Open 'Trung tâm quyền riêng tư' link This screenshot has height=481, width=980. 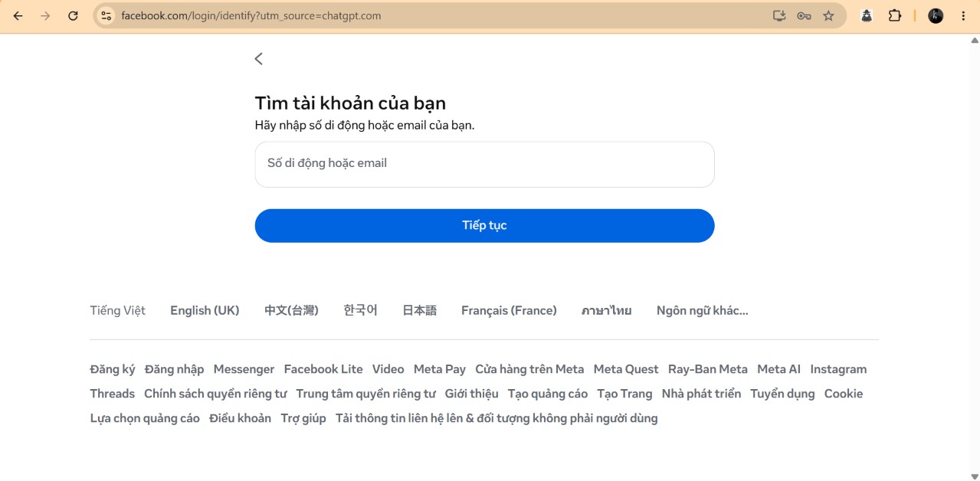365,394
